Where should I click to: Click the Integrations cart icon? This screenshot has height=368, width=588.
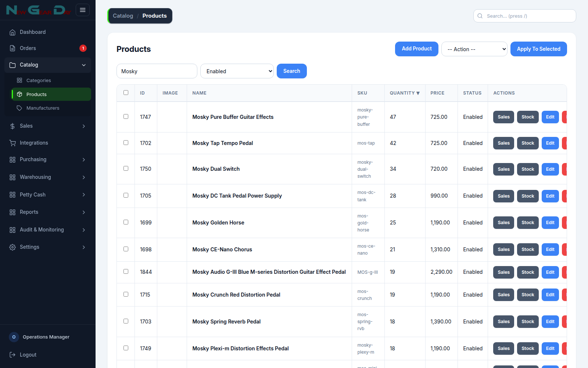pyautogui.click(x=12, y=143)
